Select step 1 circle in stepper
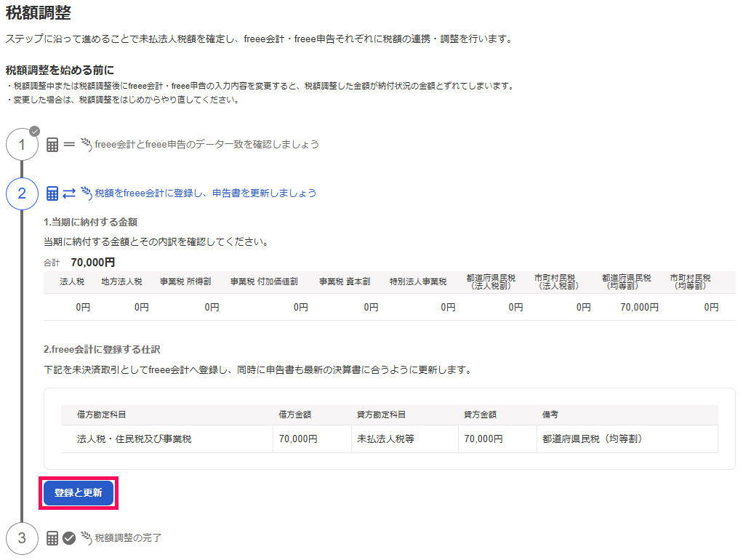The image size is (743, 560). pyautogui.click(x=22, y=145)
